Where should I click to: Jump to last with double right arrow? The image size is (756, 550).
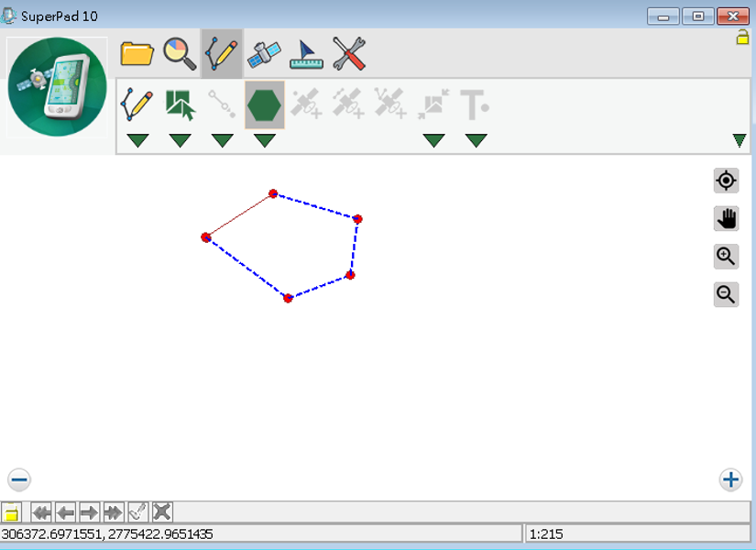click(x=114, y=511)
